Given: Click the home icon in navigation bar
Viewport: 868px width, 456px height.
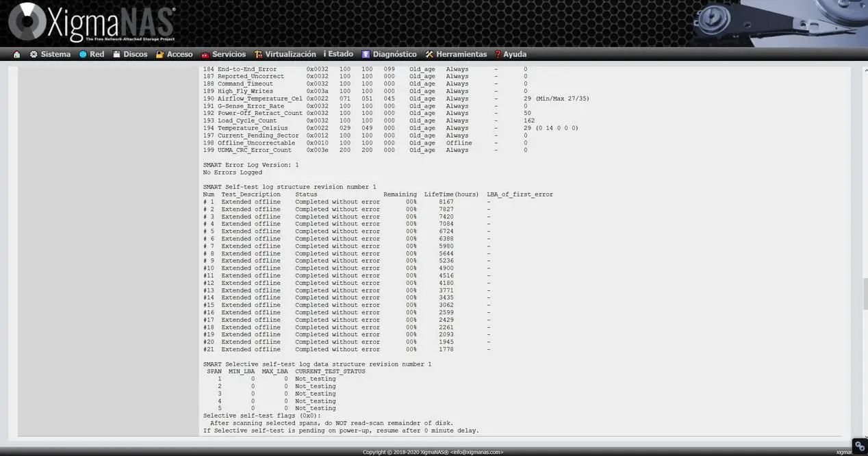Looking at the screenshot, I should pos(17,54).
